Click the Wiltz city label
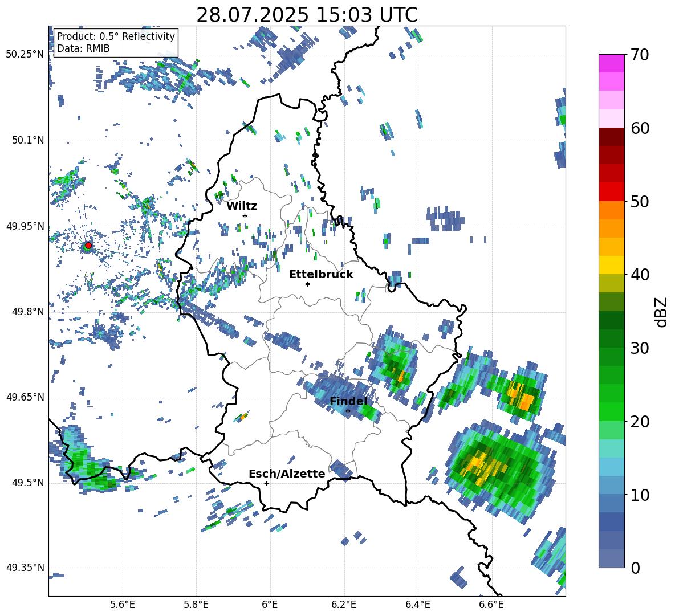This screenshot has width=675, height=616. tap(242, 206)
